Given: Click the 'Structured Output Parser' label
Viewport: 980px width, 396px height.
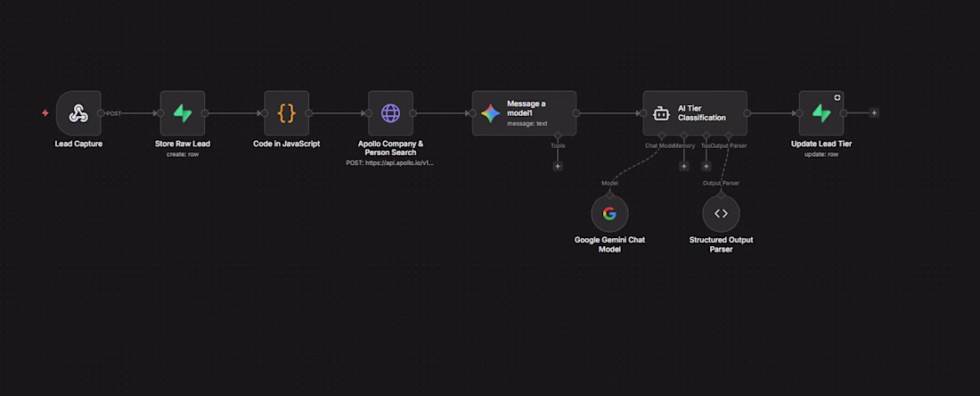Looking at the screenshot, I should (x=722, y=244).
